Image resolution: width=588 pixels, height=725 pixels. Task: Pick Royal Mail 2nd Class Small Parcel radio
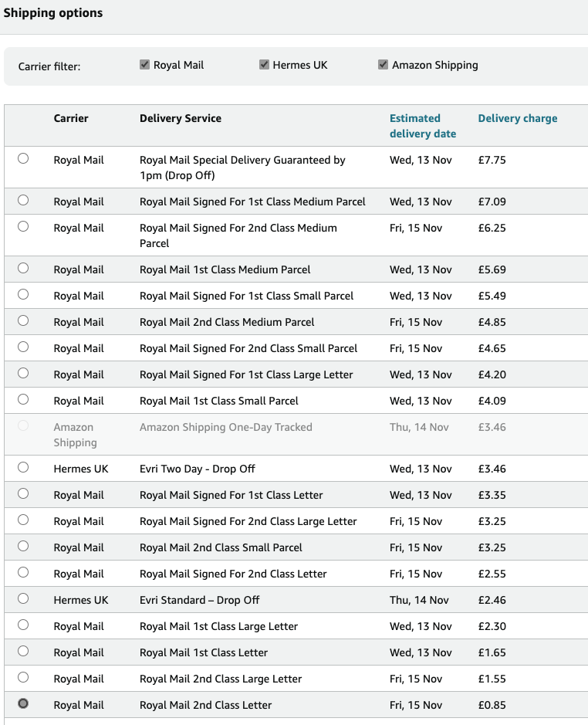[x=23, y=546]
